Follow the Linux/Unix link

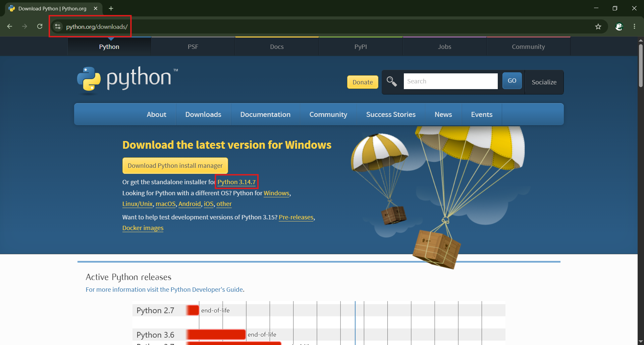click(138, 204)
